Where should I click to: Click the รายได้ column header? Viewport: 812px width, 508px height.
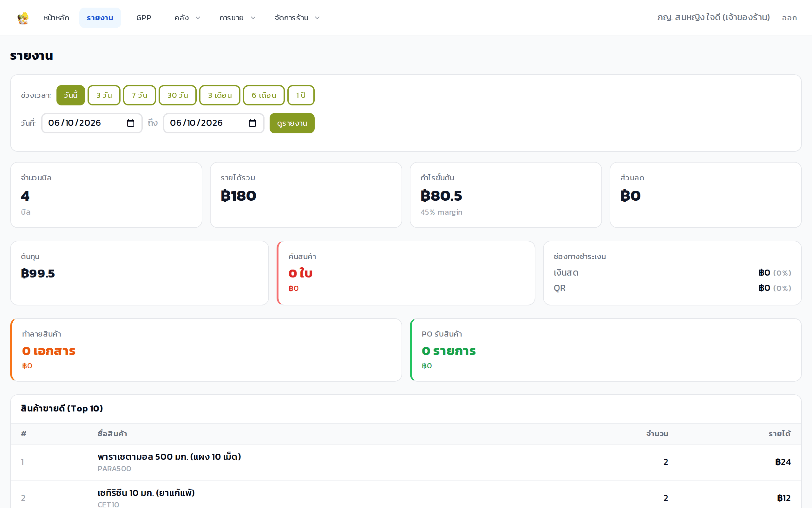coord(780,433)
